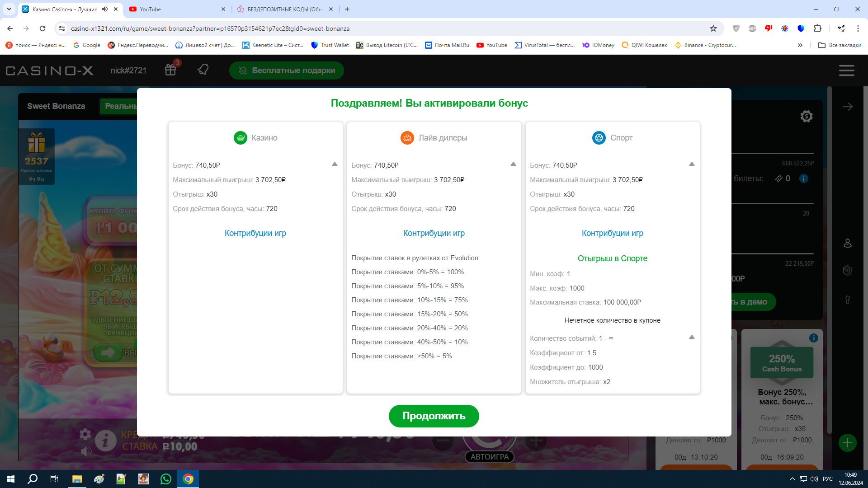Mute the Casino-X browser tab audio
Viewport: 868px width, 488px height.
click(105, 9)
